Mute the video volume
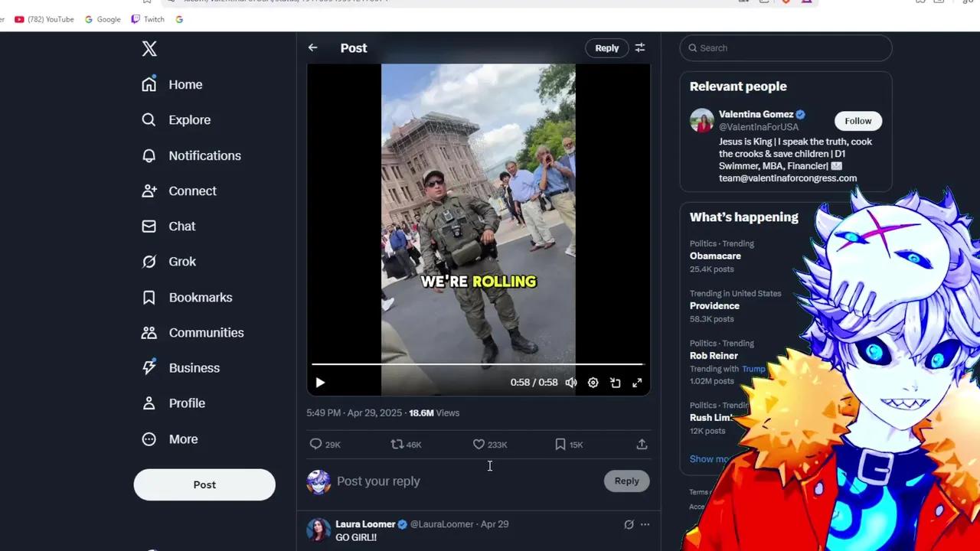Image resolution: width=980 pixels, height=551 pixels. (x=571, y=383)
